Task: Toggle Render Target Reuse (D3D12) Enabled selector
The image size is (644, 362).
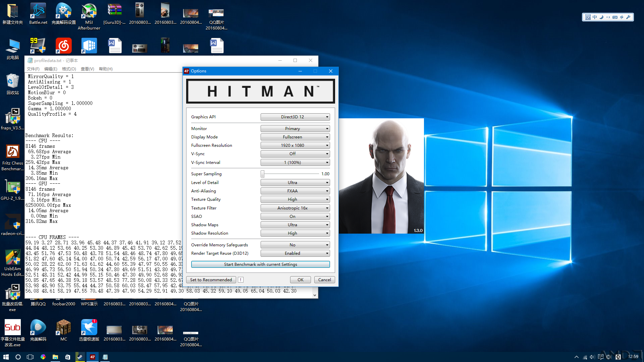Action: point(295,253)
